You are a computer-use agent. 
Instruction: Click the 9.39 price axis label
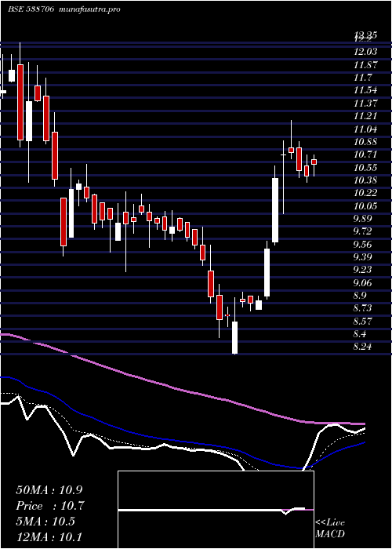click(364, 256)
